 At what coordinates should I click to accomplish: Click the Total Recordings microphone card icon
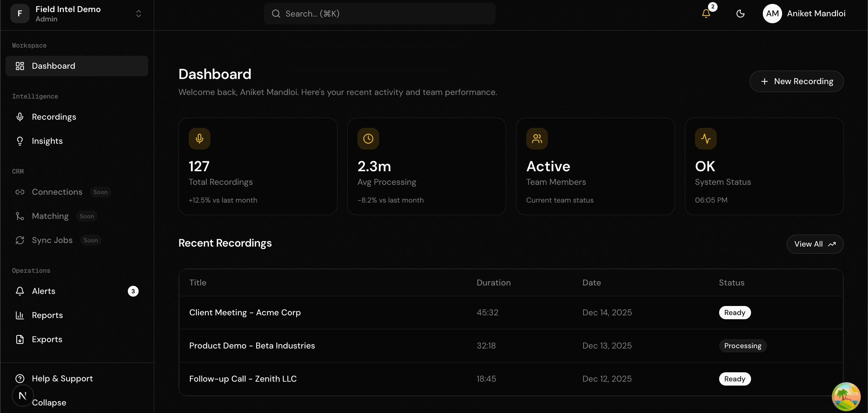point(199,139)
